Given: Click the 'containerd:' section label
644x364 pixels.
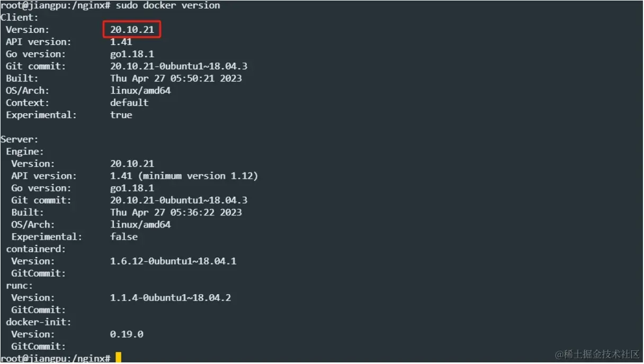Looking at the screenshot, I should click(36, 249).
